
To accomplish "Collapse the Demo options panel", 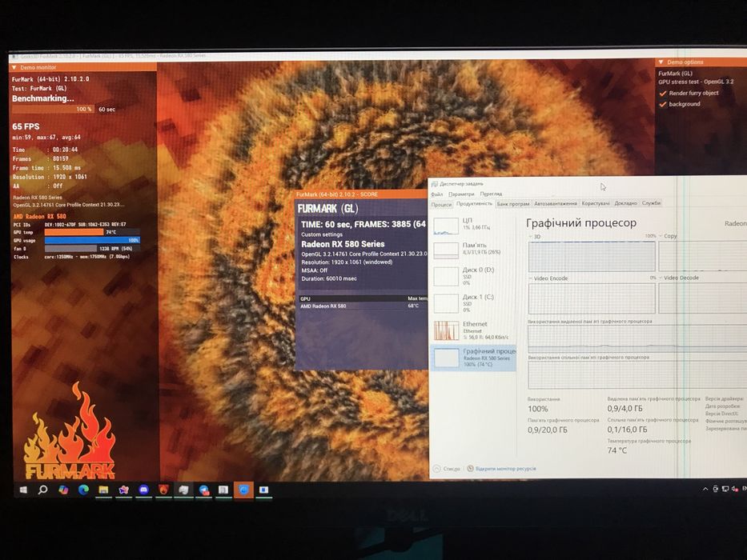I will [x=661, y=62].
